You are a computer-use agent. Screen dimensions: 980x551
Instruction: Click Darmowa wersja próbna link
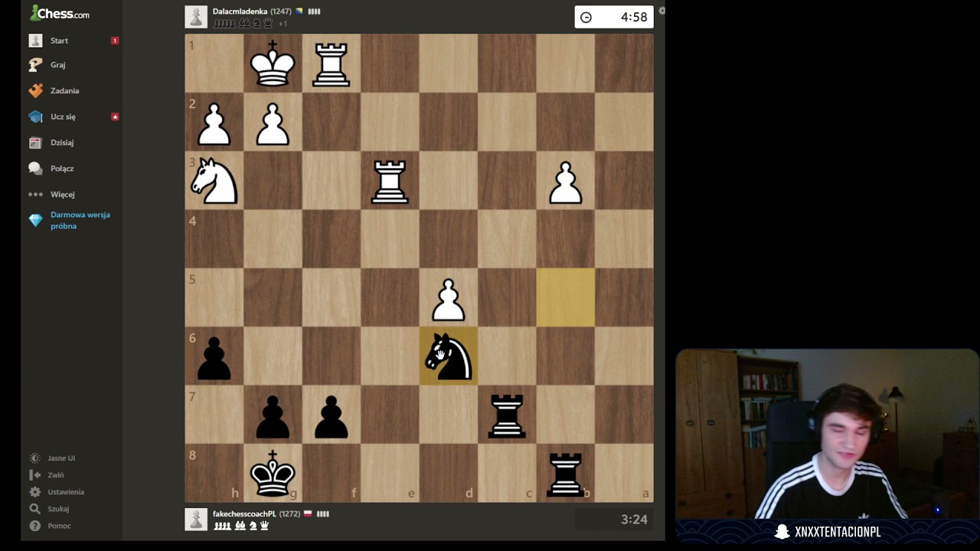[x=80, y=220]
